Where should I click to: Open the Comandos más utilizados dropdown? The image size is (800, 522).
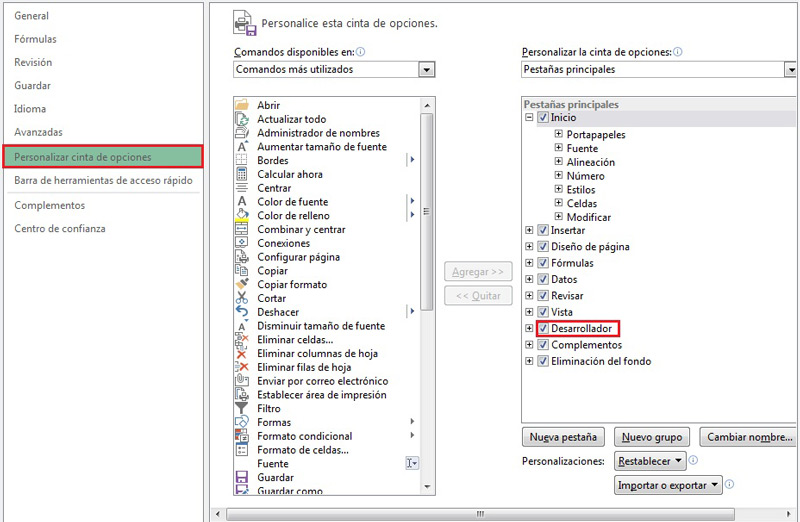point(427,69)
